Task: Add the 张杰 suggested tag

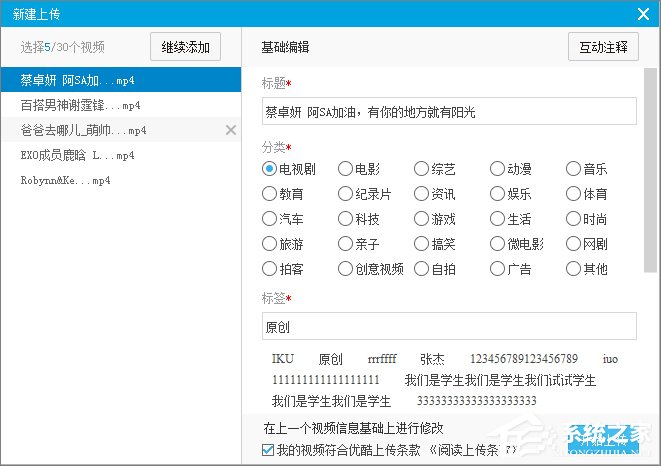Action: click(x=433, y=359)
